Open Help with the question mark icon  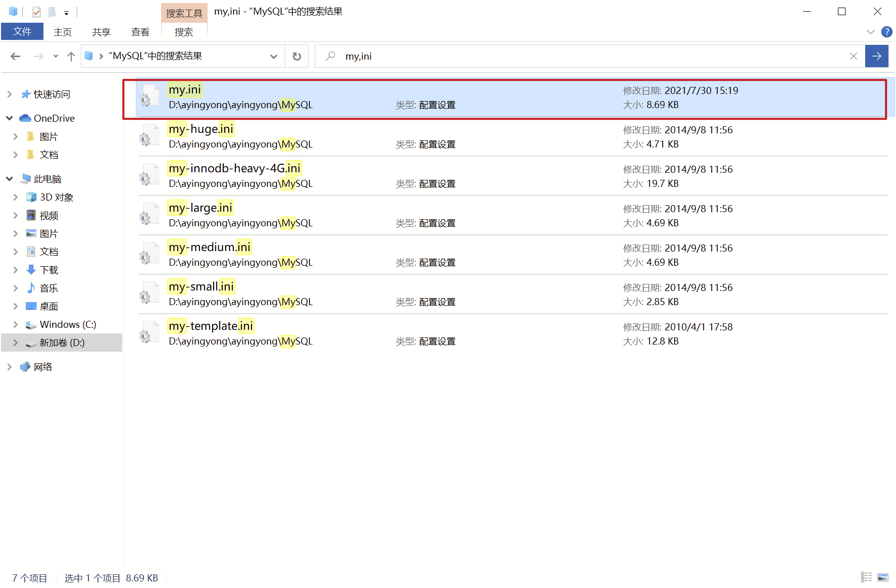(x=886, y=32)
